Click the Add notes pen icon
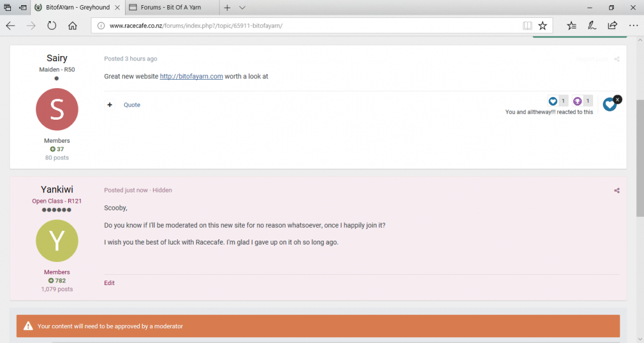644x343 pixels. [591, 26]
